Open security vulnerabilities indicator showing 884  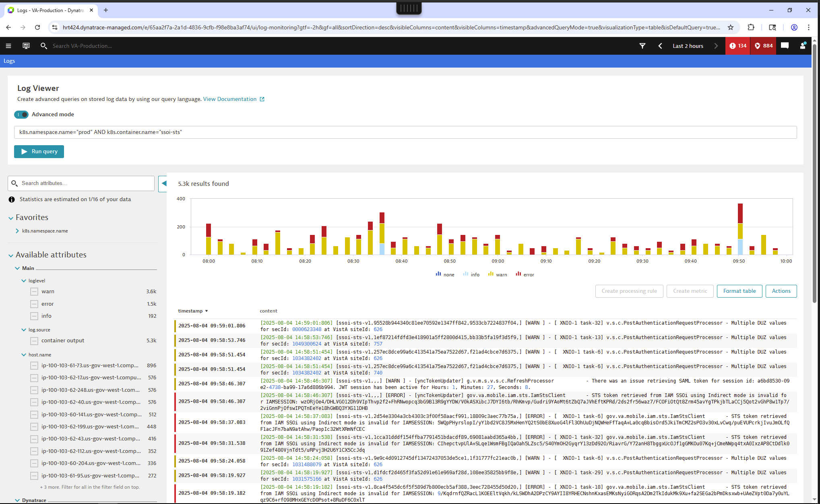(764, 46)
